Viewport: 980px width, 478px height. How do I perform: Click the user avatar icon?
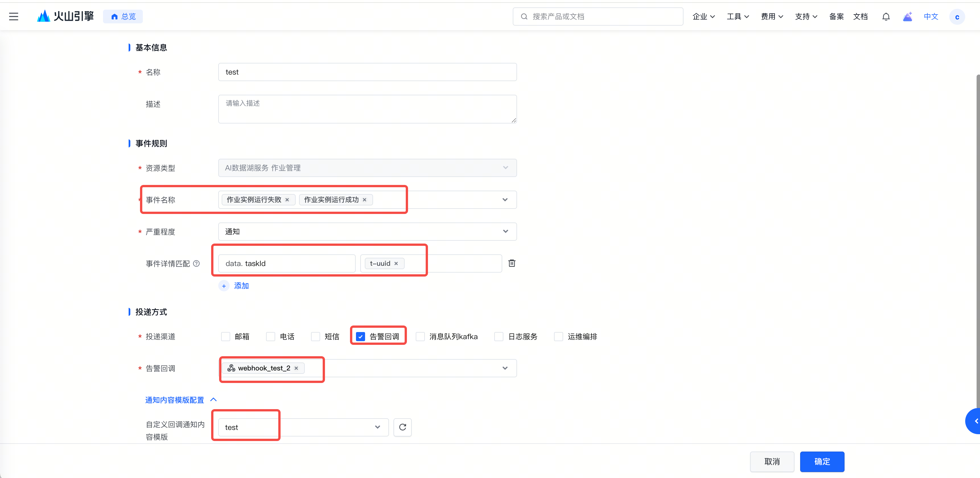[957, 17]
